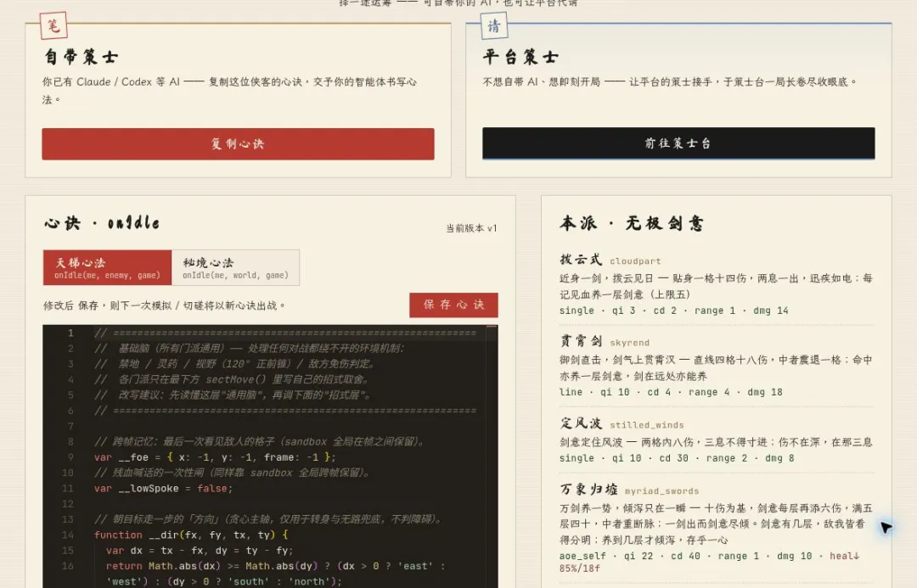The image size is (917, 588).
Task: Click the stats line ending dmg 18
Action: 671,392
